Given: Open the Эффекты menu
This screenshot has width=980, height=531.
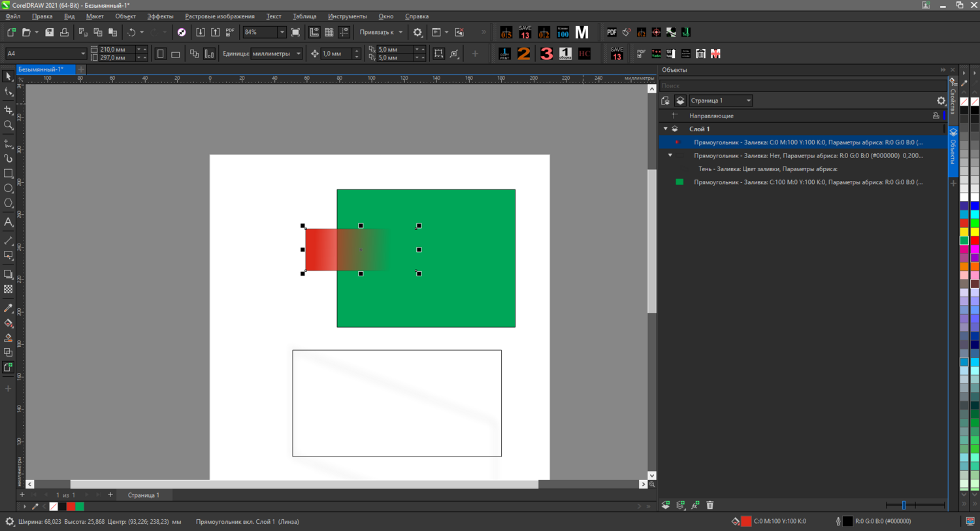Looking at the screenshot, I should (x=160, y=16).
